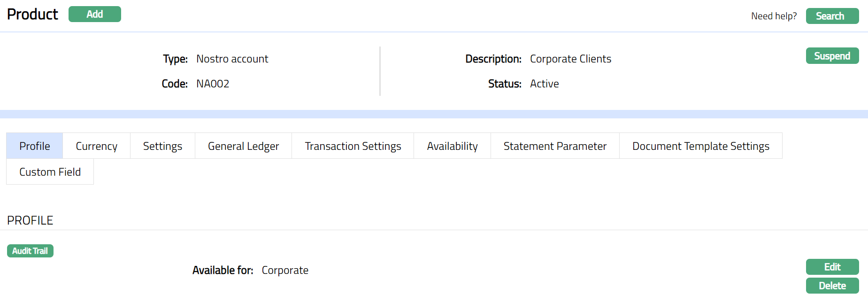Click the Product page heading
The height and width of the screenshot is (303, 868).
click(32, 14)
